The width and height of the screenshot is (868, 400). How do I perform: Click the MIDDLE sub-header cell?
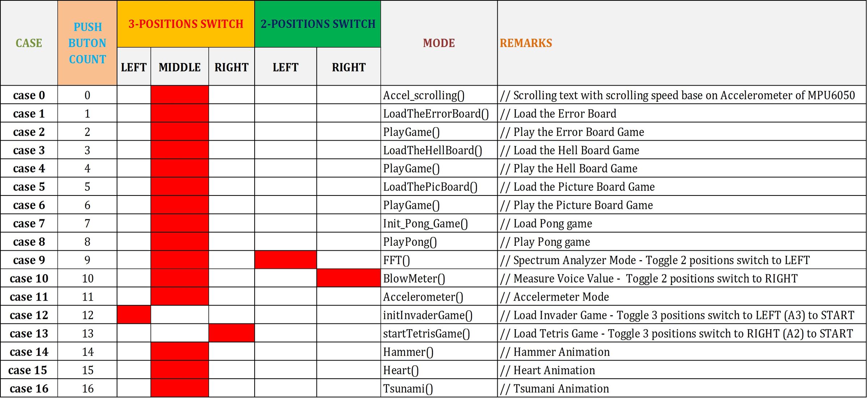(x=179, y=67)
